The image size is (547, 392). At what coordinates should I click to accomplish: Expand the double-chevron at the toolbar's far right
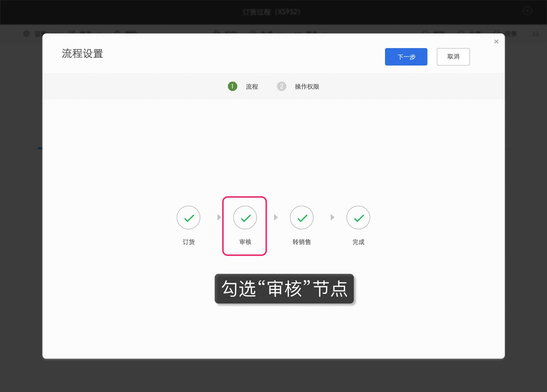point(535,34)
